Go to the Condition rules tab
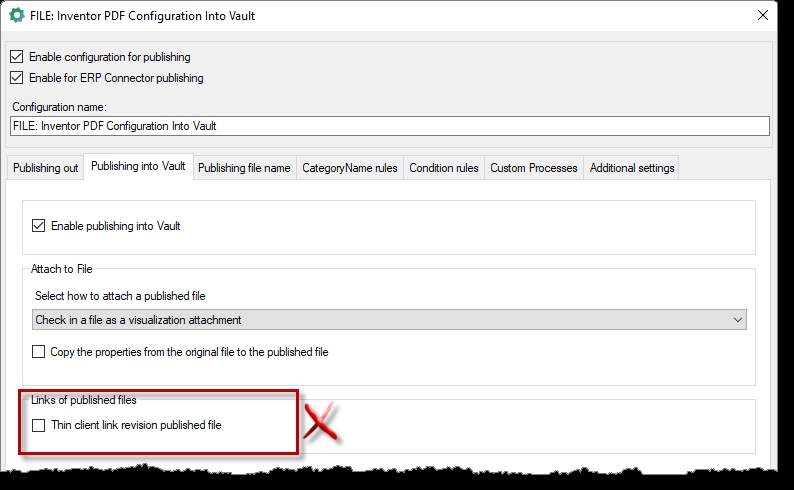Screen dimensions: 794x490 (x=444, y=168)
